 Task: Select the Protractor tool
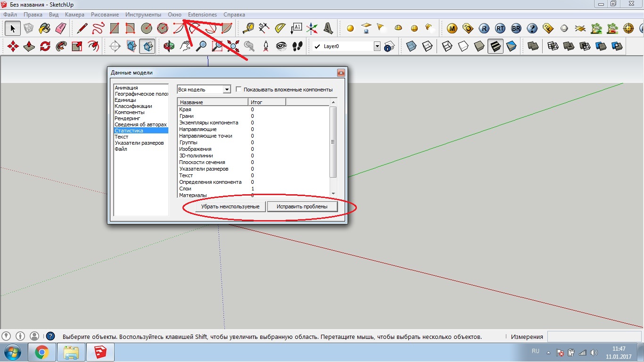[280, 28]
